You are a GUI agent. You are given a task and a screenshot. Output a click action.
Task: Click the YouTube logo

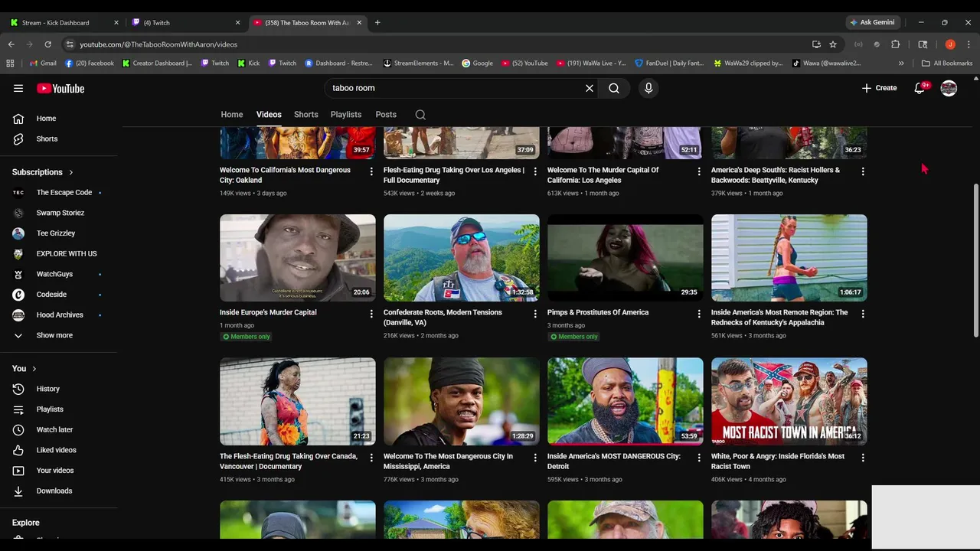60,88
